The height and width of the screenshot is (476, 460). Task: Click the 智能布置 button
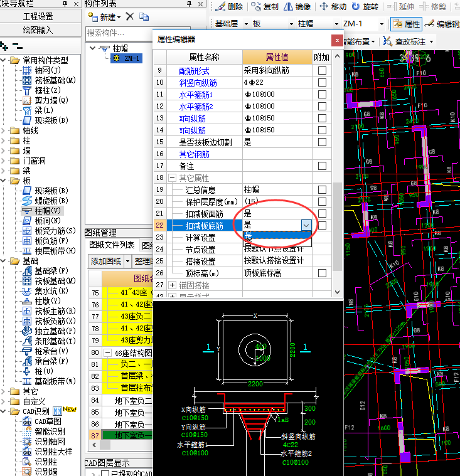(360, 41)
